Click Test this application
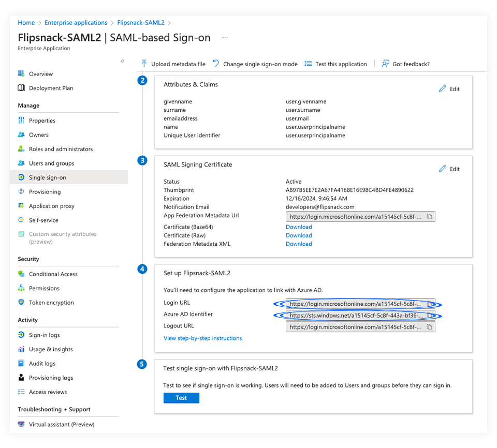This screenshot has width=497, height=448. (336, 64)
